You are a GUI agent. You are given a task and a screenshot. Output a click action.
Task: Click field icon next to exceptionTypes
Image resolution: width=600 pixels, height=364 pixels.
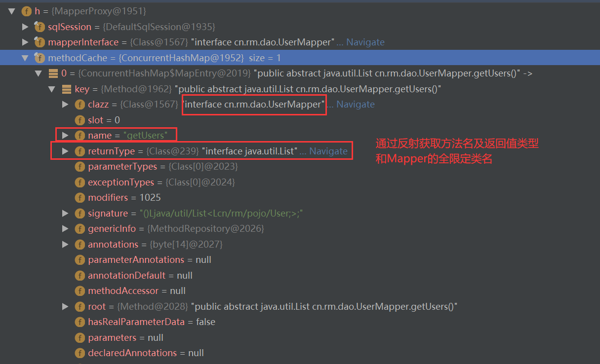(80, 182)
